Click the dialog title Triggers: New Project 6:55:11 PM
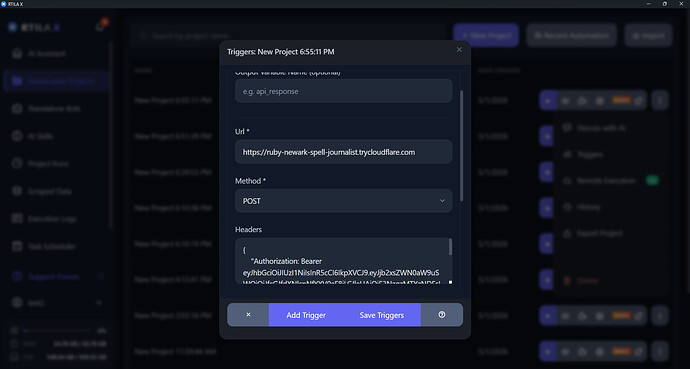The image size is (690, 369). (x=281, y=52)
